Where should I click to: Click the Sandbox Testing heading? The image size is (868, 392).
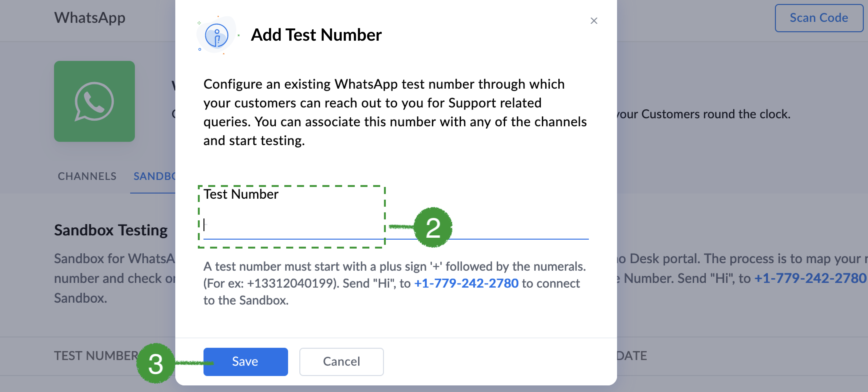pyautogui.click(x=111, y=230)
